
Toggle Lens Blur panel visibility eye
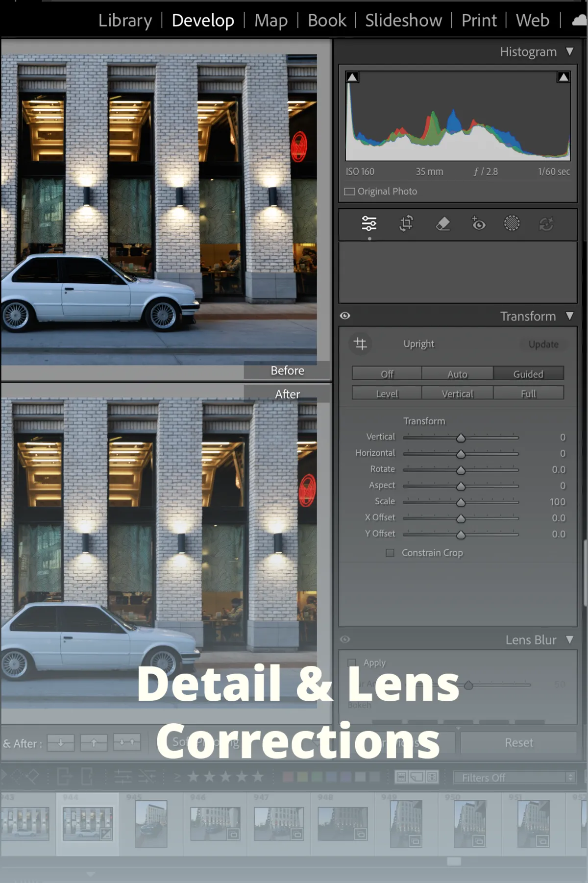point(345,639)
